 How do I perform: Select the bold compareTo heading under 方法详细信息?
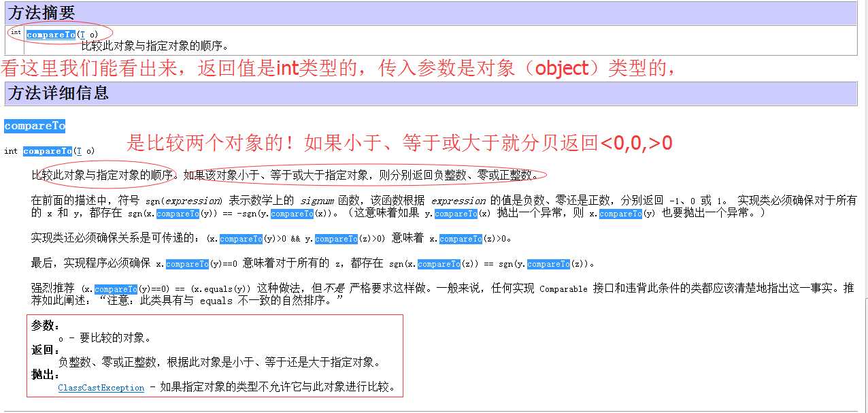click(35, 126)
